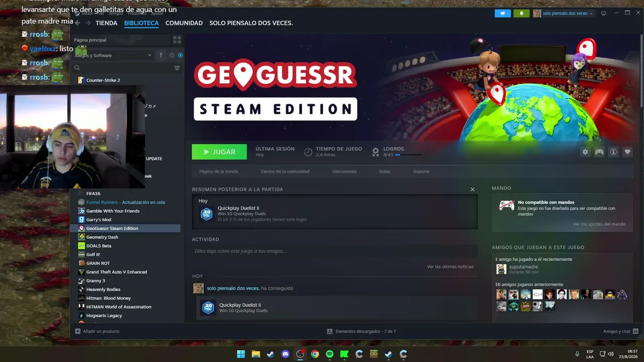The height and width of the screenshot is (362, 644).
Task: Open taskbar volume control
Action: (611, 354)
